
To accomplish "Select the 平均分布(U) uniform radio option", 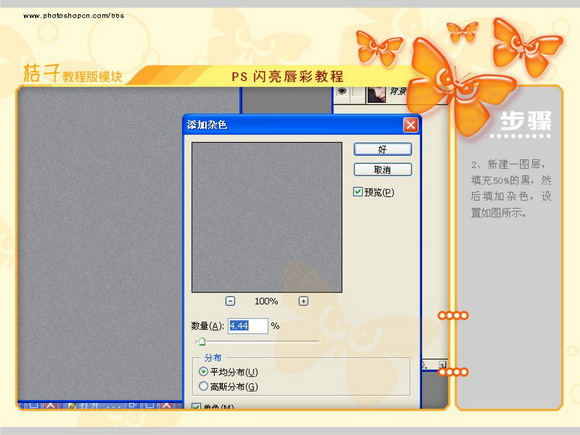I will [203, 371].
